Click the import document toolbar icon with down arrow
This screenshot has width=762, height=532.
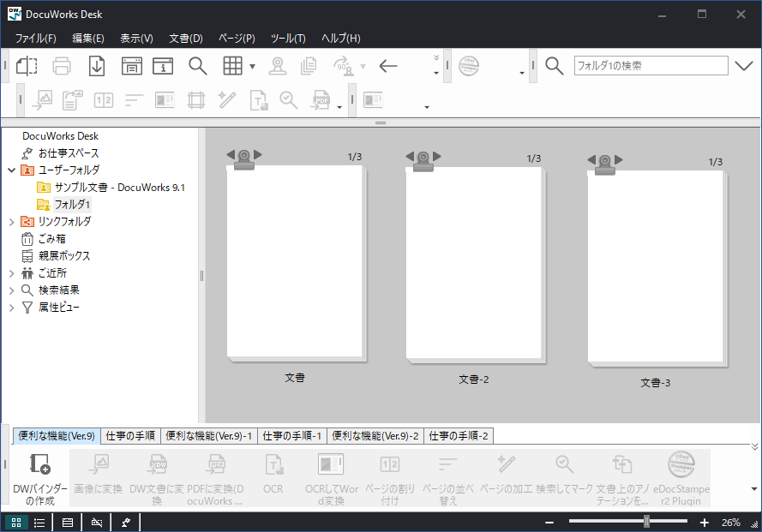tap(97, 66)
